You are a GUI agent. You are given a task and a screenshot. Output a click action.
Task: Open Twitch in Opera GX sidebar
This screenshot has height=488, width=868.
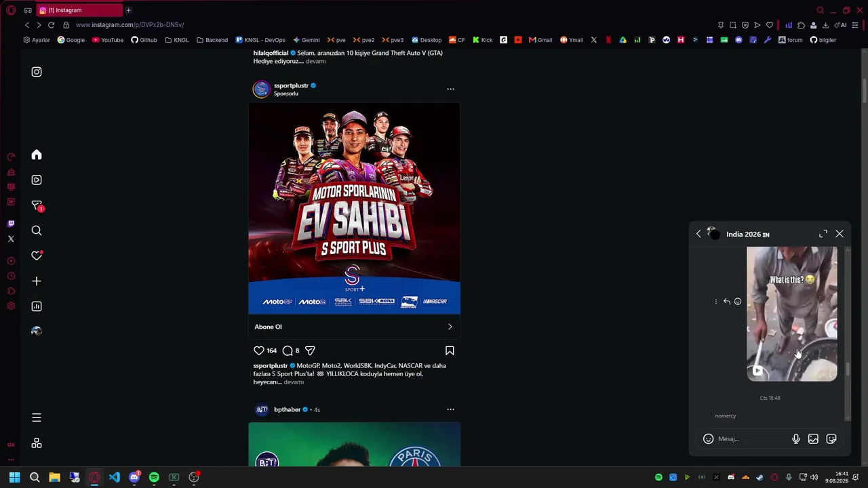[11, 224]
